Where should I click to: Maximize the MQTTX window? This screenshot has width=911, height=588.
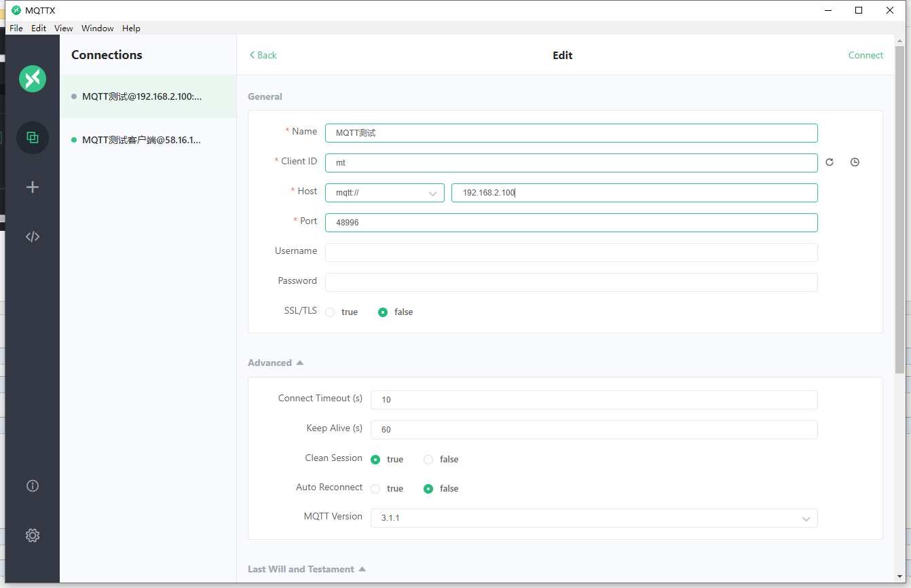[859, 10]
